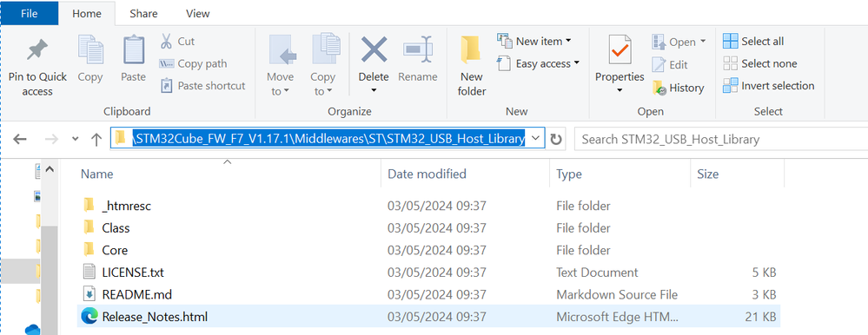
Task: Open the Easy access dropdown
Action: point(538,63)
